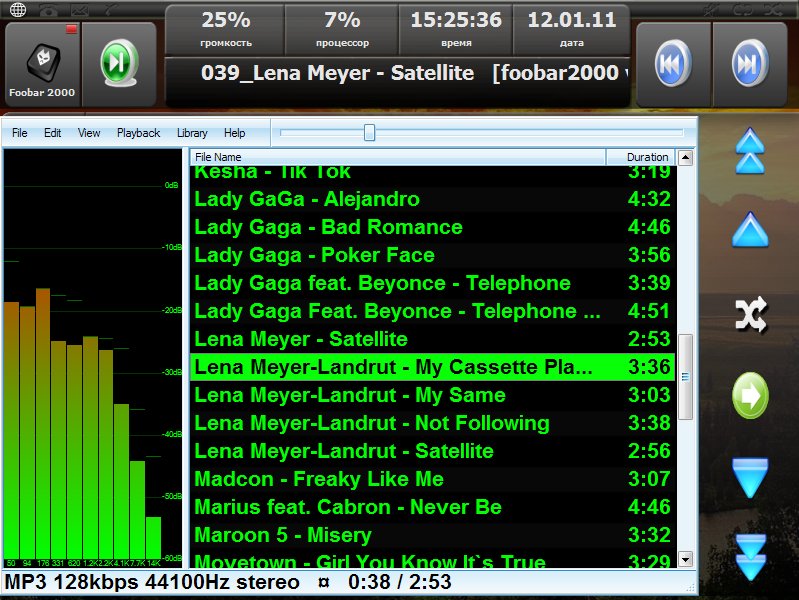
Task: Select track Lady Gaga - Poker Face
Action: pos(433,255)
